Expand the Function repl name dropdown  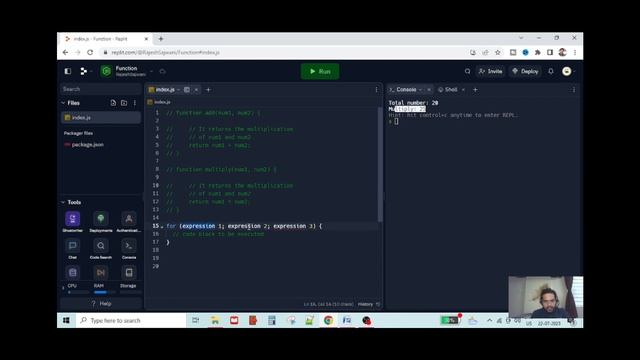point(151,71)
